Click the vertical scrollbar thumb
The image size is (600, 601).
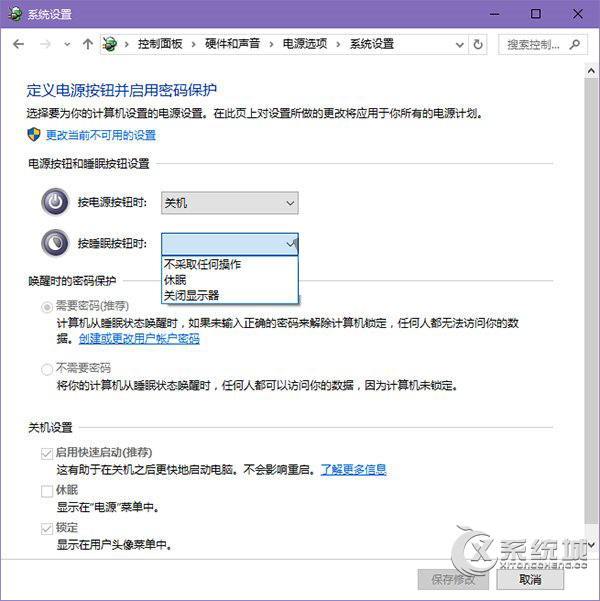pos(591,301)
